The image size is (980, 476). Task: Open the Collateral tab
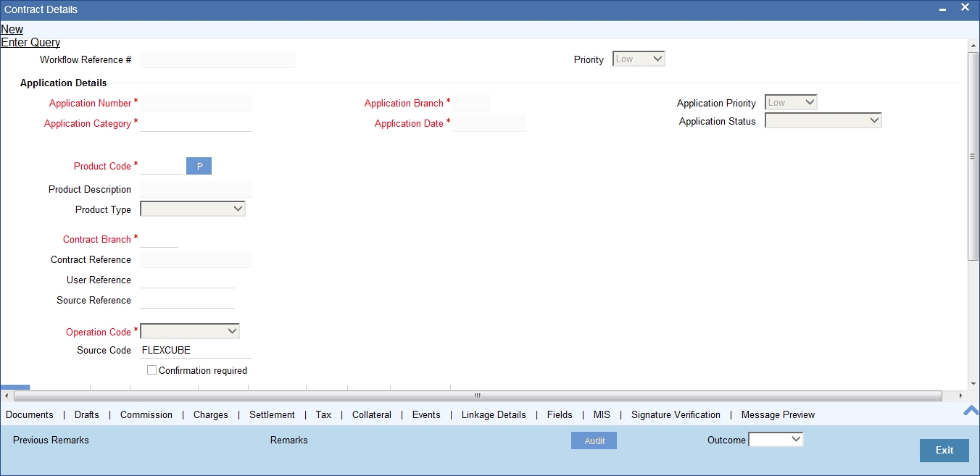point(372,415)
